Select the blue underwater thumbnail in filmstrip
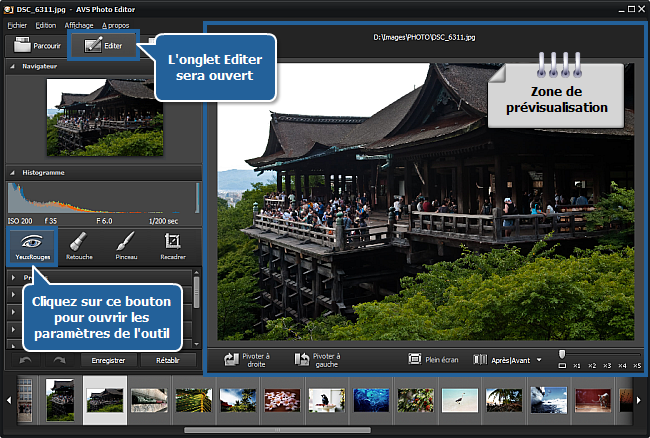Viewport: 650px width, 438px height. [x=371, y=400]
